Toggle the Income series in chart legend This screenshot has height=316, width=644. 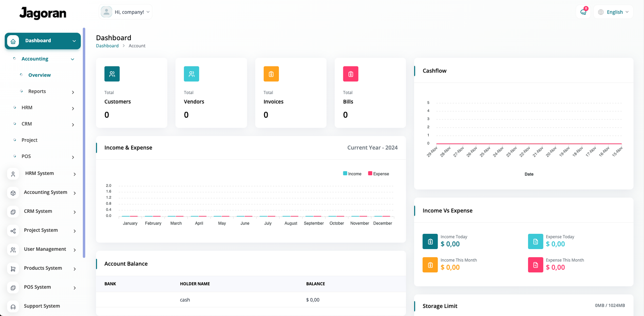pyautogui.click(x=352, y=174)
